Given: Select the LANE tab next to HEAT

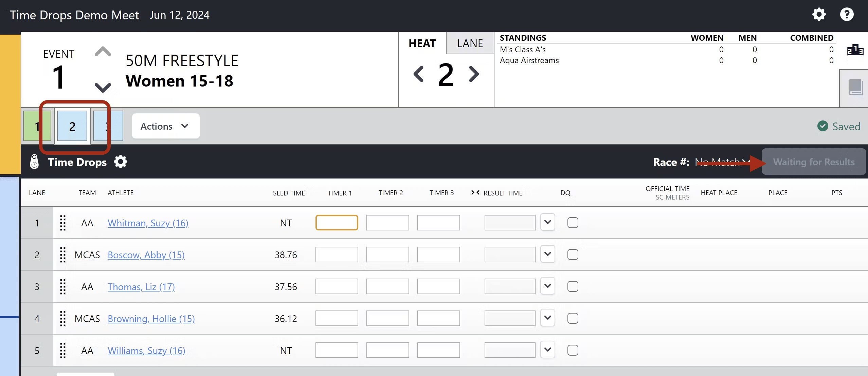Looking at the screenshot, I should [470, 43].
